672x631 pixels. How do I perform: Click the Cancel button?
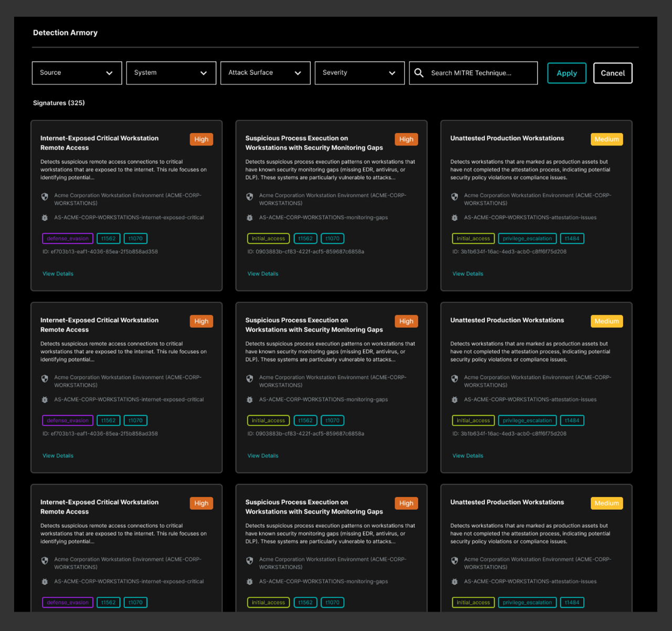point(613,73)
